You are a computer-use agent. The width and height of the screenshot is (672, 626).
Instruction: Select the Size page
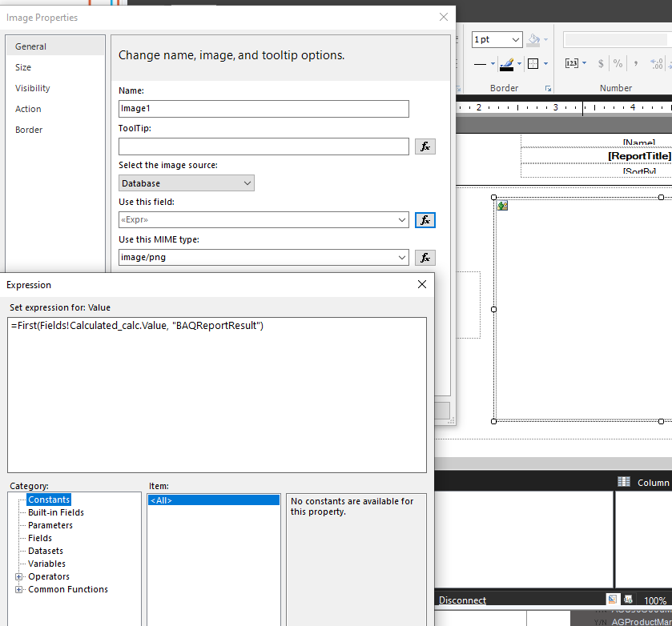tap(23, 67)
